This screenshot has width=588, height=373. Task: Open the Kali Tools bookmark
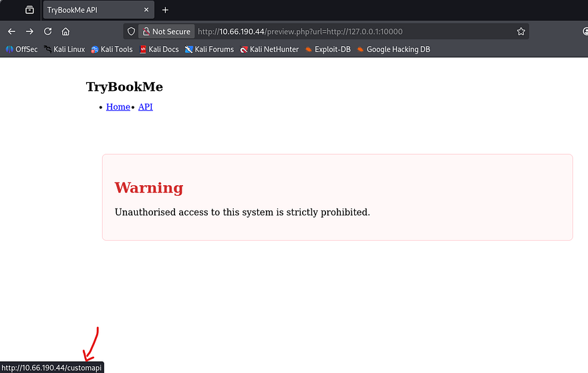point(112,49)
